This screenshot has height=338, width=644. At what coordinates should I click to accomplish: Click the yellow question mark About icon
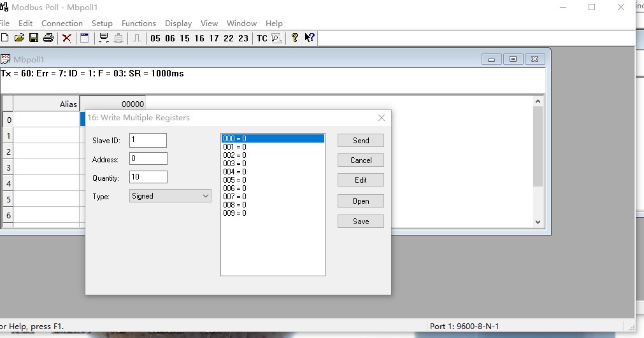coord(295,38)
